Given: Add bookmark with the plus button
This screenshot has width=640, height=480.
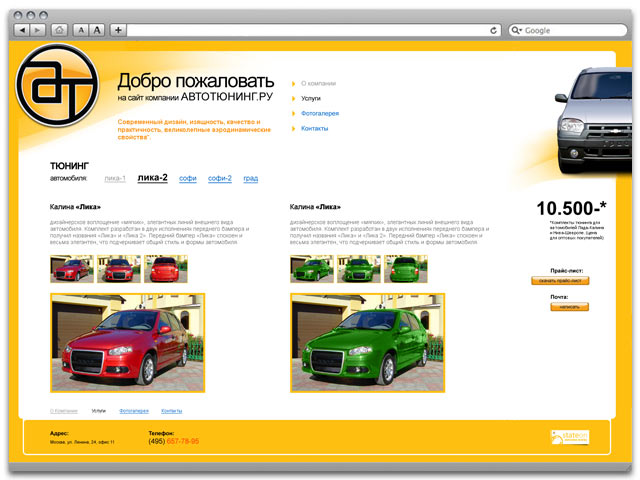Looking at the screenshot, I should [118, 30].
